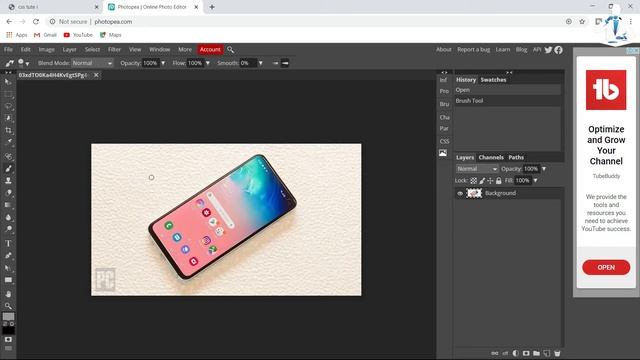
Task: Open the About link
Action: 444,50
